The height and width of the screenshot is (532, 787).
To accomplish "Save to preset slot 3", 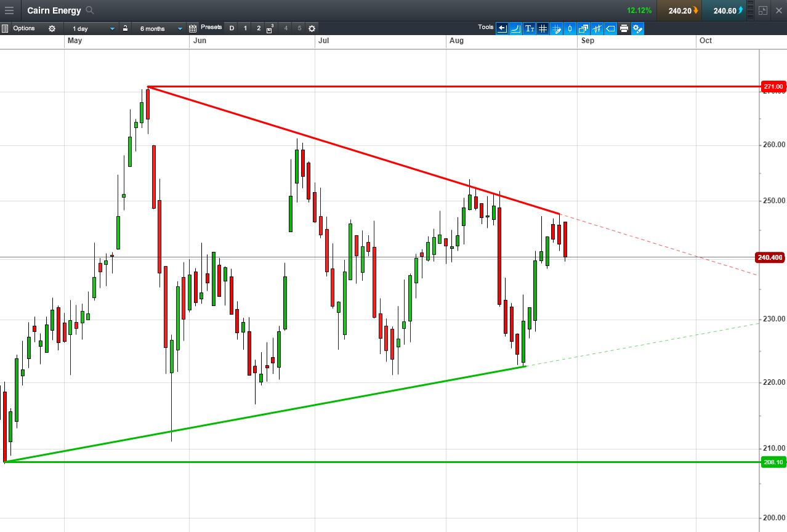I will 271,28.
